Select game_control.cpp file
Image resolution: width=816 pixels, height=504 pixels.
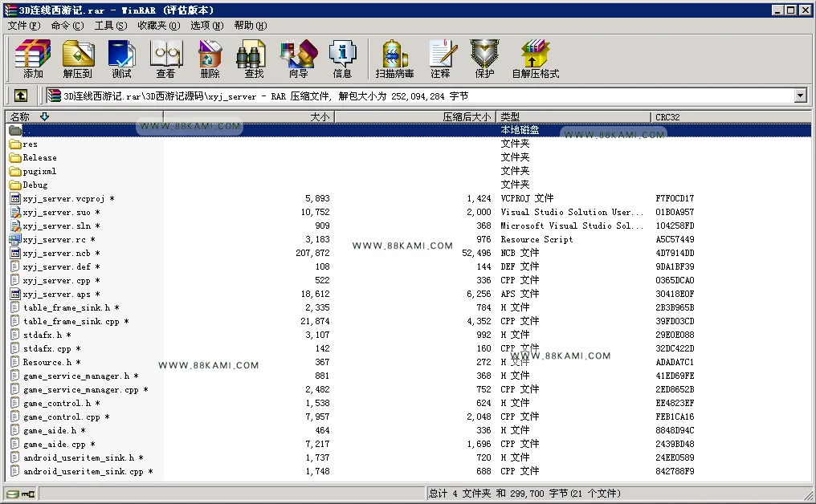(62, 417)
